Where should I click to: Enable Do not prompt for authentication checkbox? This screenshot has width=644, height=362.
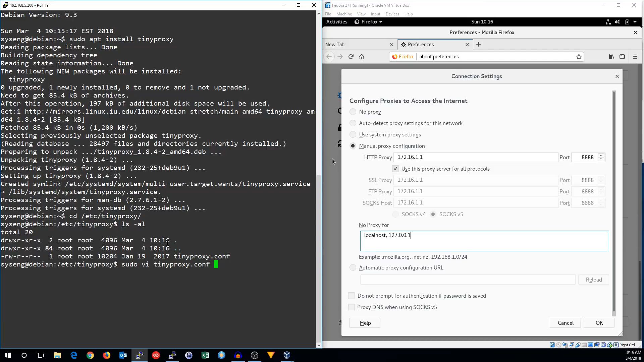[352, 296]
